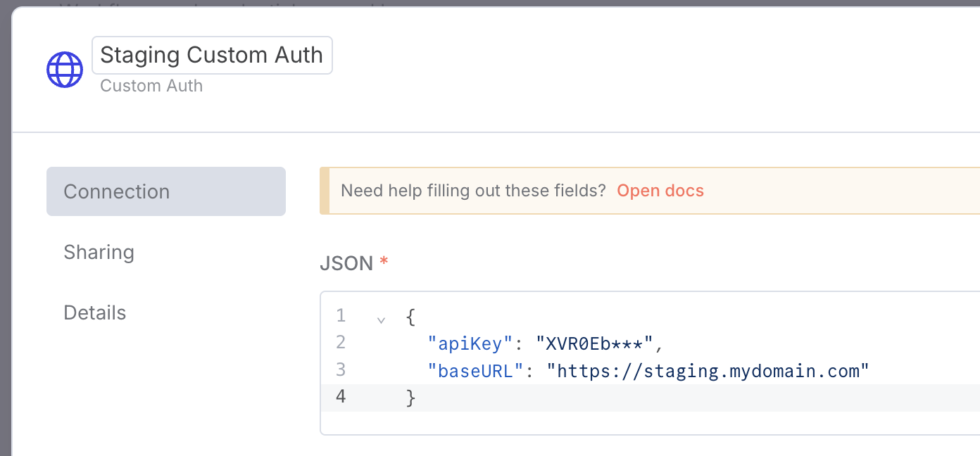Click line number 3 in editor gutter
Viewport: 980px width, 456px height.
[x=341, y=370]
